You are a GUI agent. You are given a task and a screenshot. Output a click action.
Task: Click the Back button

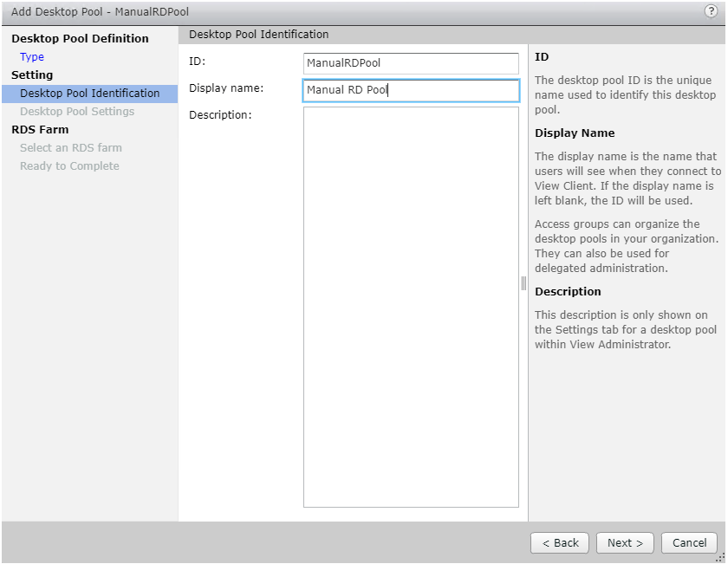point(560,542)
